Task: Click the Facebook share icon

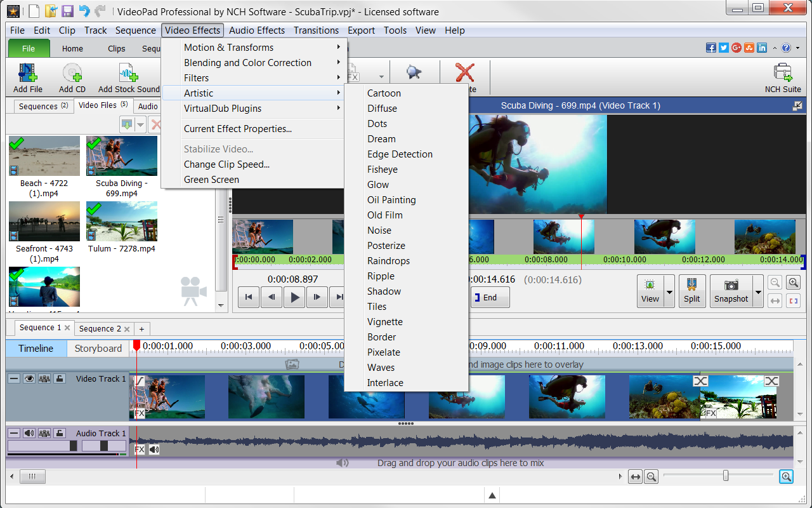Action: (710, 47)
